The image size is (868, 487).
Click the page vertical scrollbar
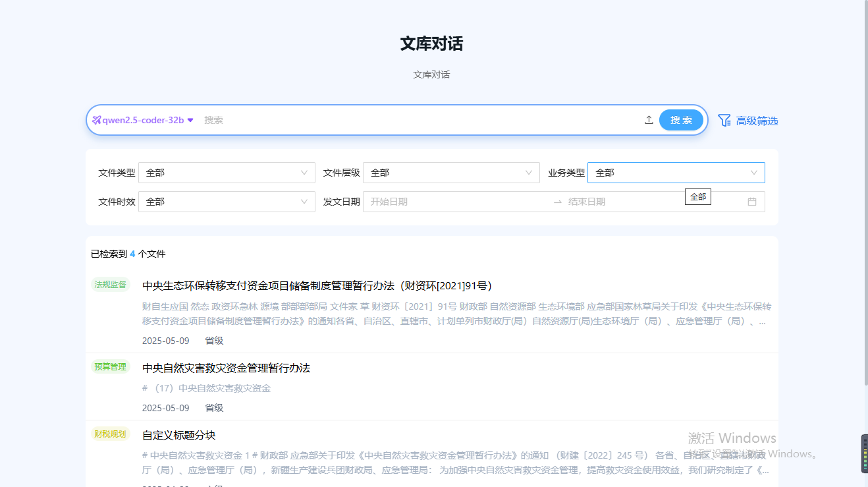(864, 198)
